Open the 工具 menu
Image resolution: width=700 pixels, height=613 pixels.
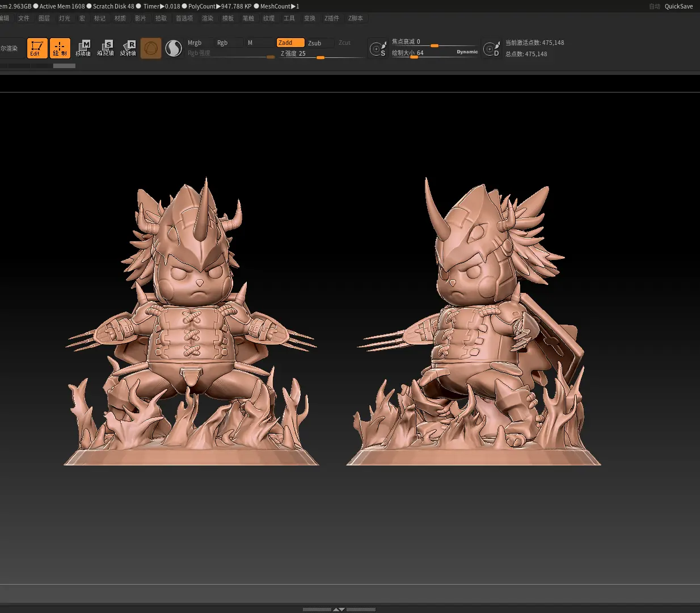(289, 18)
